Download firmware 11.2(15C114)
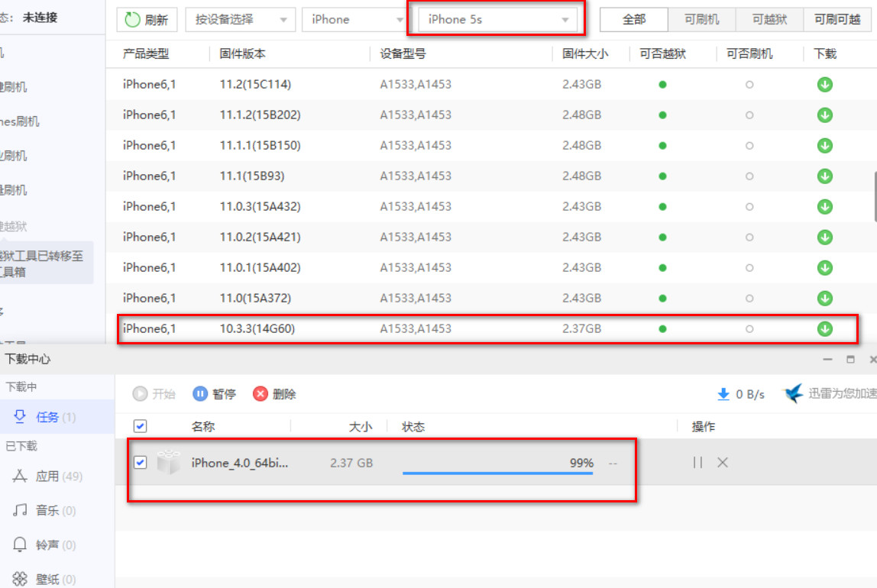The width and height of the screenshot is (877, 588). [x=824, y=85]
